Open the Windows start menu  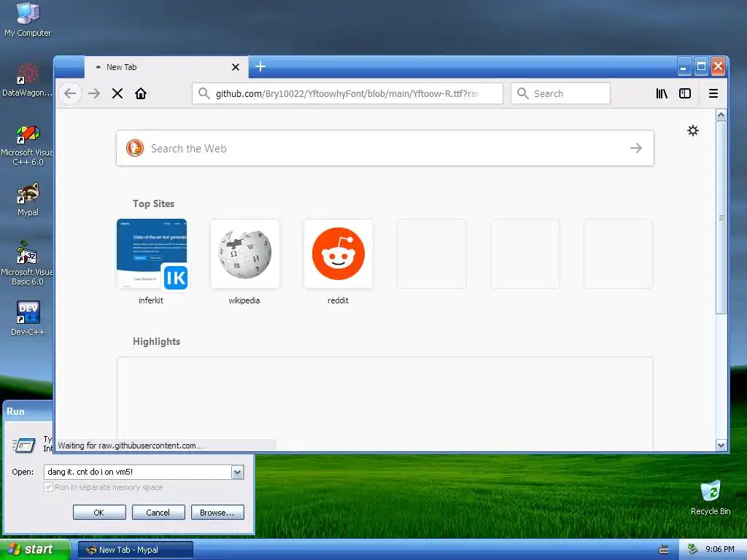[35, 549]
